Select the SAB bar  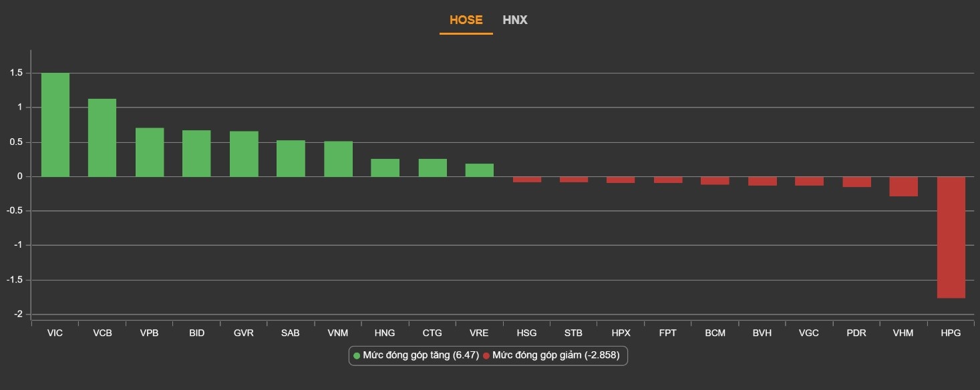click(x=291, y=159)
